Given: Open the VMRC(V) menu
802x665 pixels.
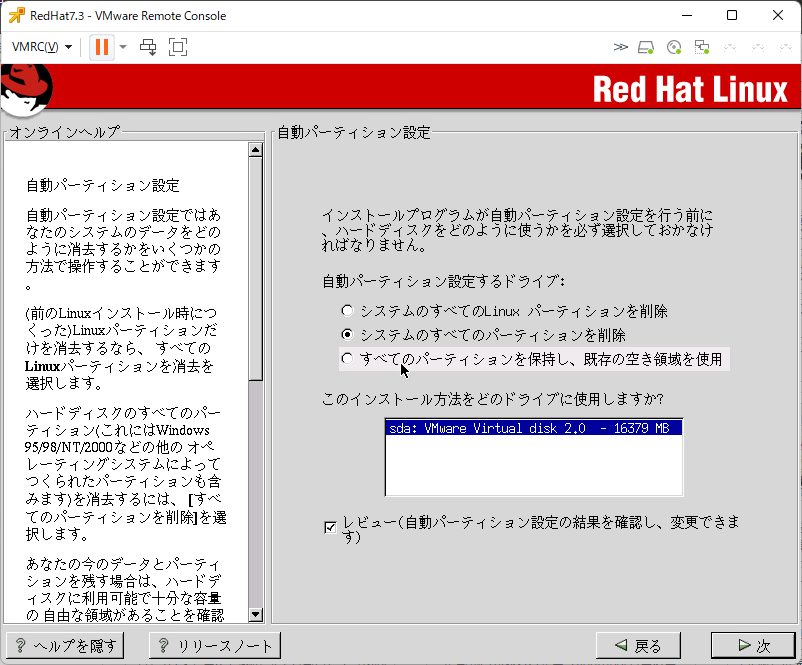Looking at the screenshot, I should coord(41,47).
